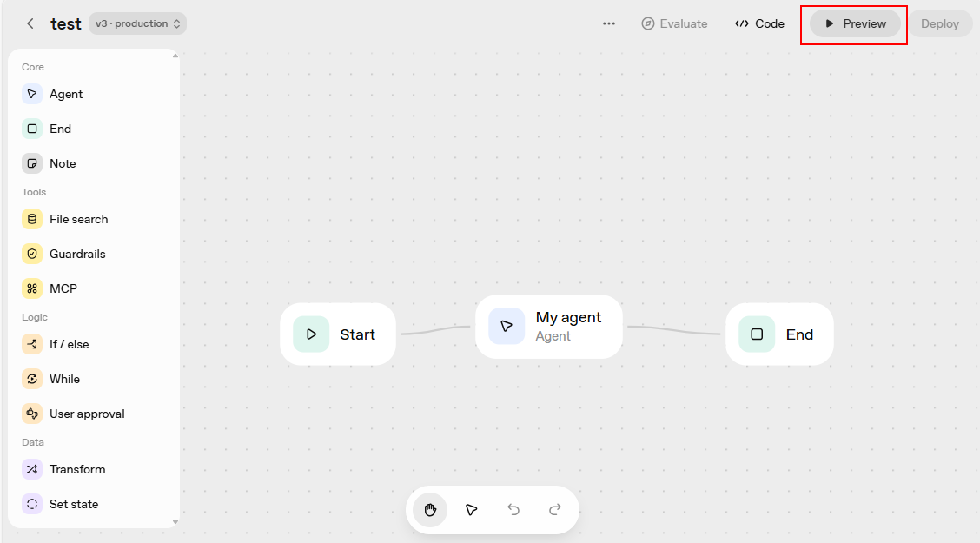Click the My agent node on canvas
This screenshot has height=543, width=980.
(549, 327)
